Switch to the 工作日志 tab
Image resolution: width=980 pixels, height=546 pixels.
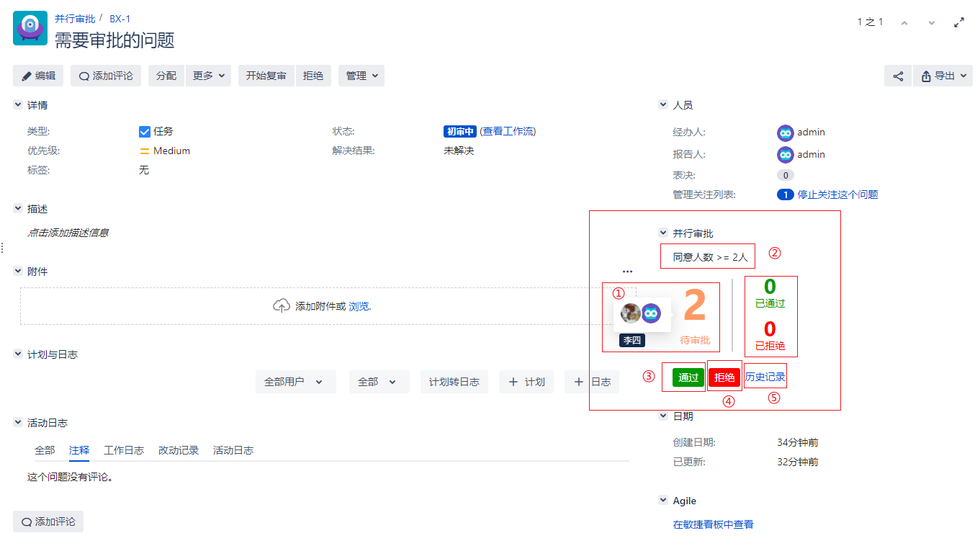point(124,450)
